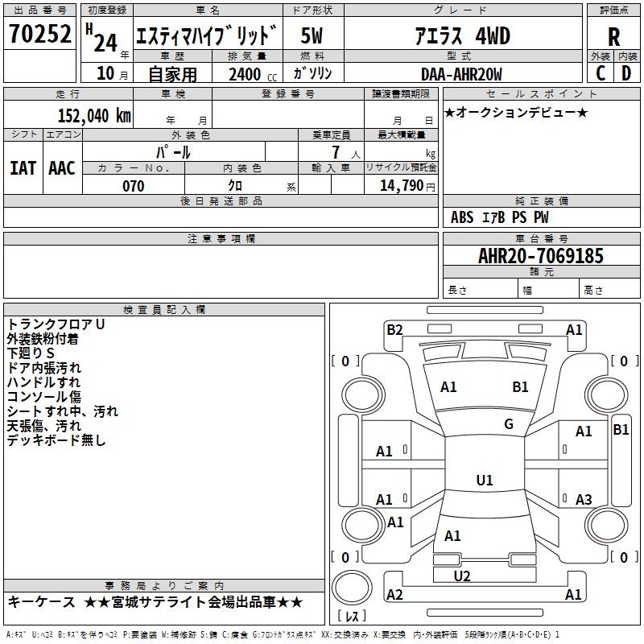This screenshot has height=644, width=644.
Task: Click office notice キーケース 宮城サテライト text
Action: (x=155, y=602)
